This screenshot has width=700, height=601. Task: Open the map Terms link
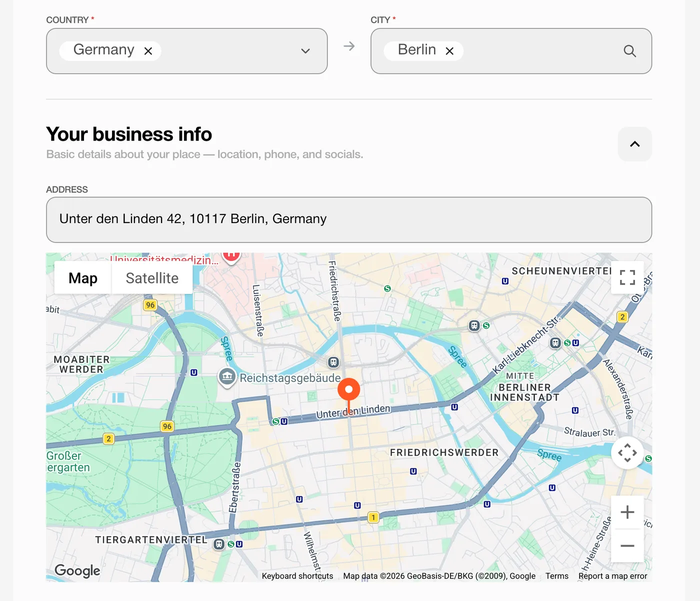557,576
